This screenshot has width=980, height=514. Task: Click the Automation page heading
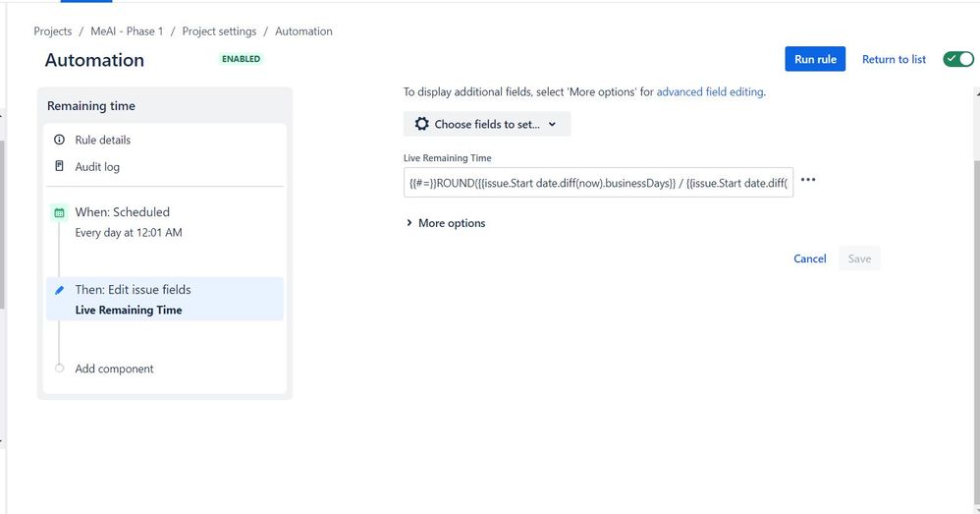point(94,60)
